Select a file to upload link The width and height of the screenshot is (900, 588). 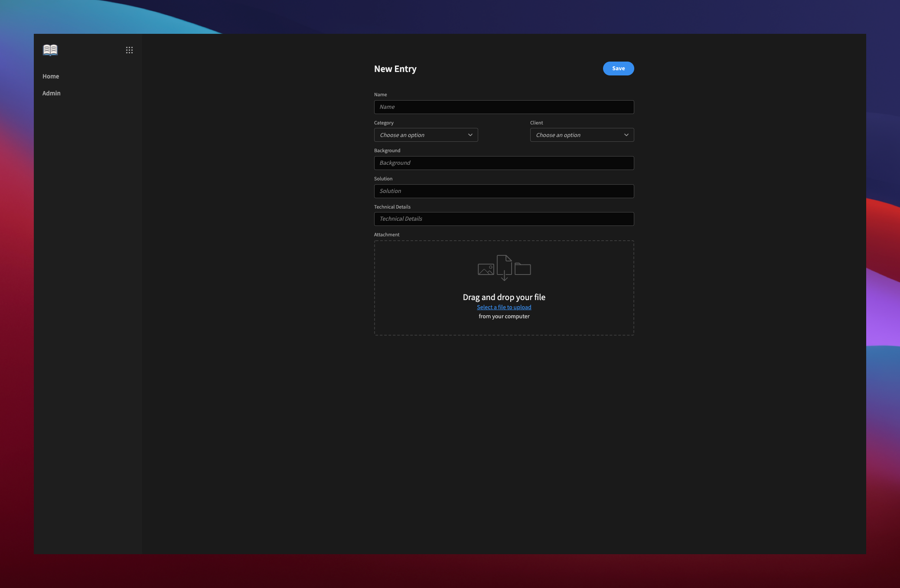[x=504, y=307]
